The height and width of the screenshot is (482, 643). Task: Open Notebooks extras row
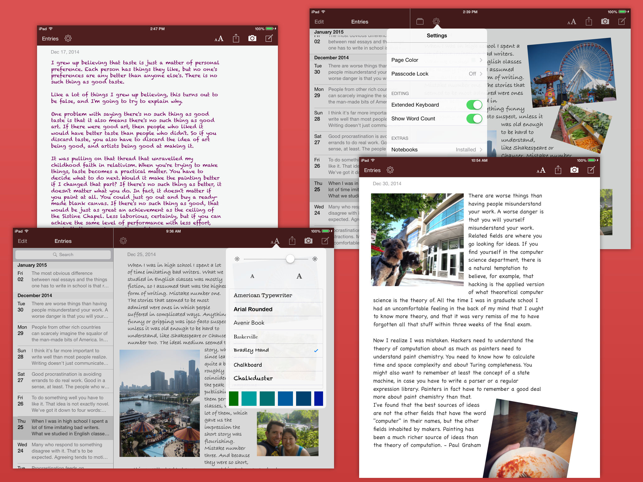pyautogui.click(x=437, y=150)
